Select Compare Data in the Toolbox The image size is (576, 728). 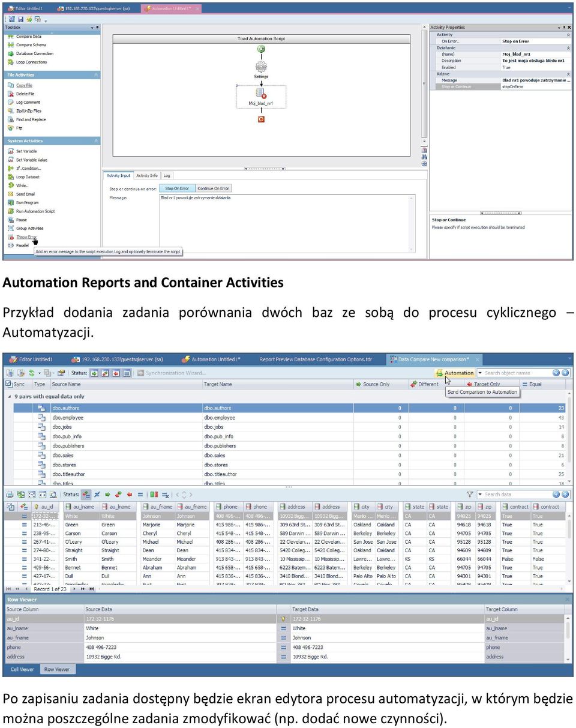pos(24,37)
